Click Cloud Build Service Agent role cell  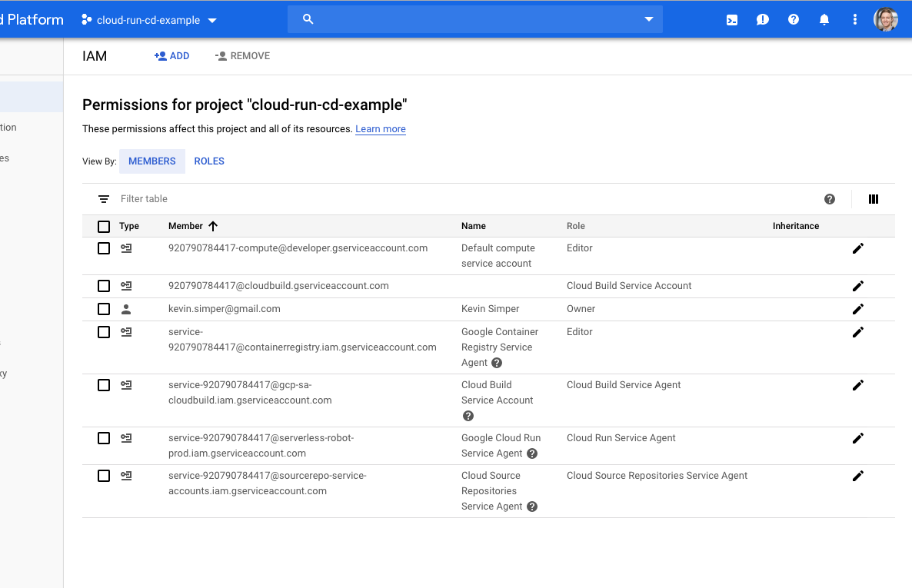pos(624,385)
